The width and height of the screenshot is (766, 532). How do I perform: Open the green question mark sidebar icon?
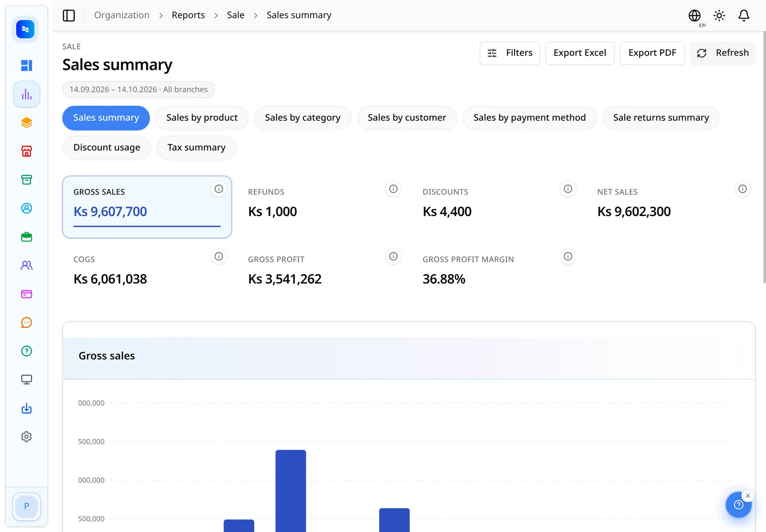click(27, 351)
